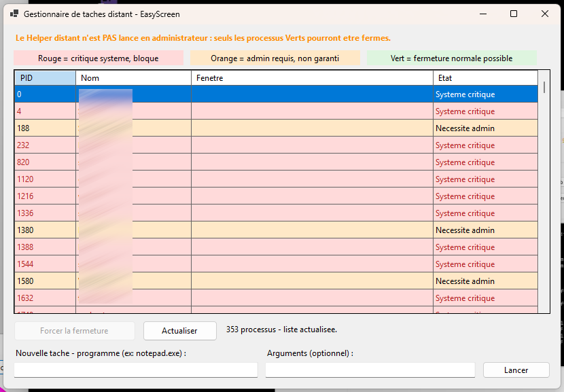Image resolution: width=564 pixels, height=392 pixels.
Task: Focus the Arguments (optionnel) input field
Action: 370,370
